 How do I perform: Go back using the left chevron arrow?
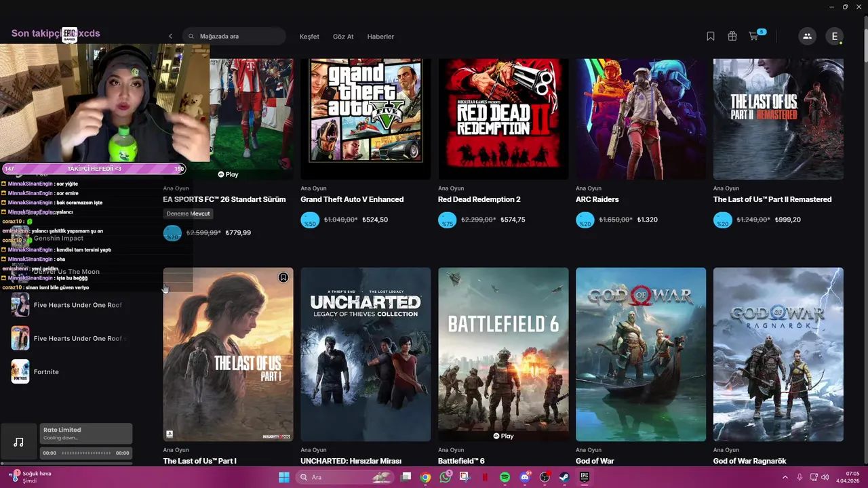170,36
